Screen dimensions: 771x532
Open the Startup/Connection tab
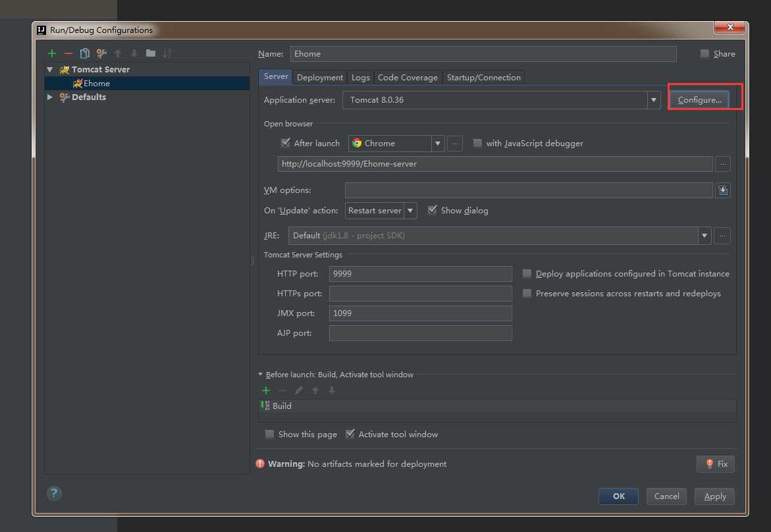484,78
